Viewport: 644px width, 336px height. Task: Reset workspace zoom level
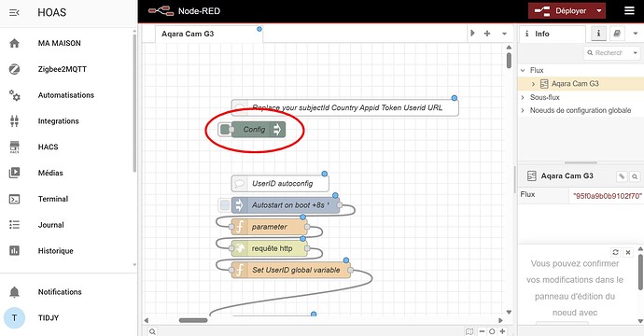[492, 331]
